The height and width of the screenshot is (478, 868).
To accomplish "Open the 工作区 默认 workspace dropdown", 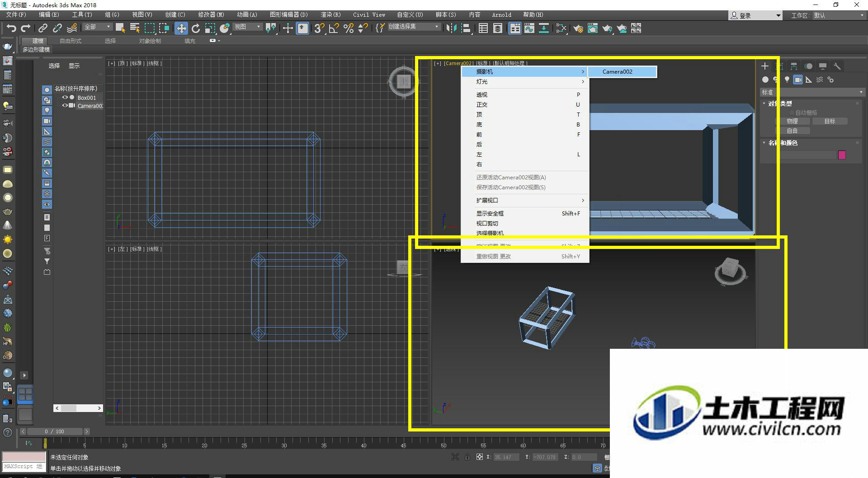I will (x=839, y=15).
